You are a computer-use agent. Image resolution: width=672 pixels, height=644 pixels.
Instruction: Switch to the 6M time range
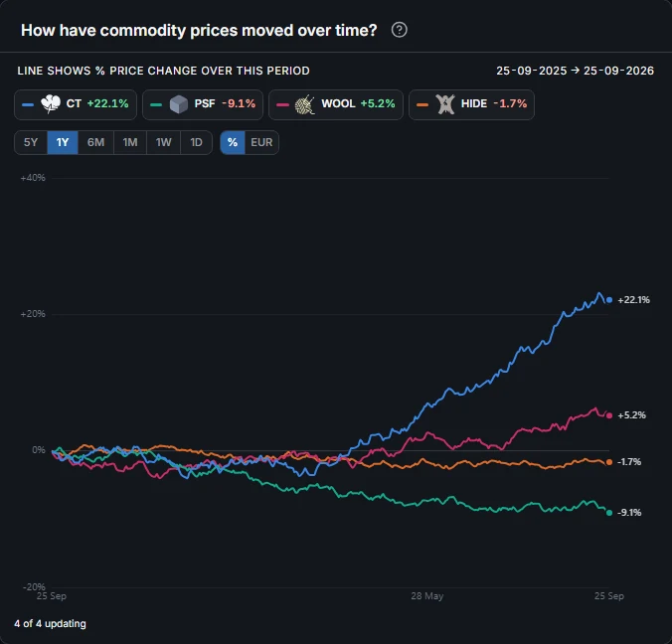[96, 142]
